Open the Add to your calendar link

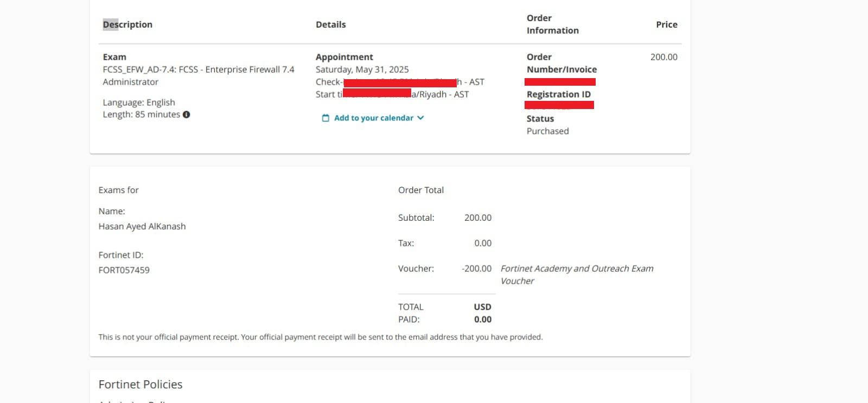point(373,118)
